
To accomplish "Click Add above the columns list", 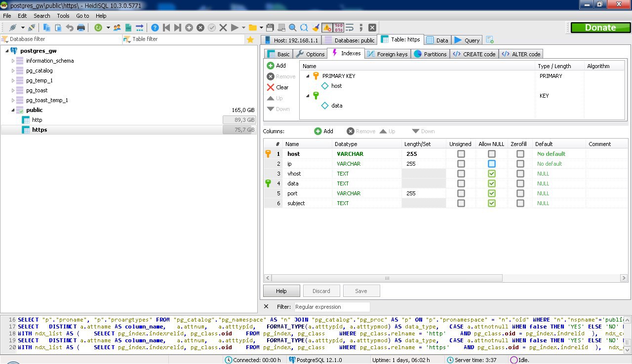I will [x=324, y=131].
